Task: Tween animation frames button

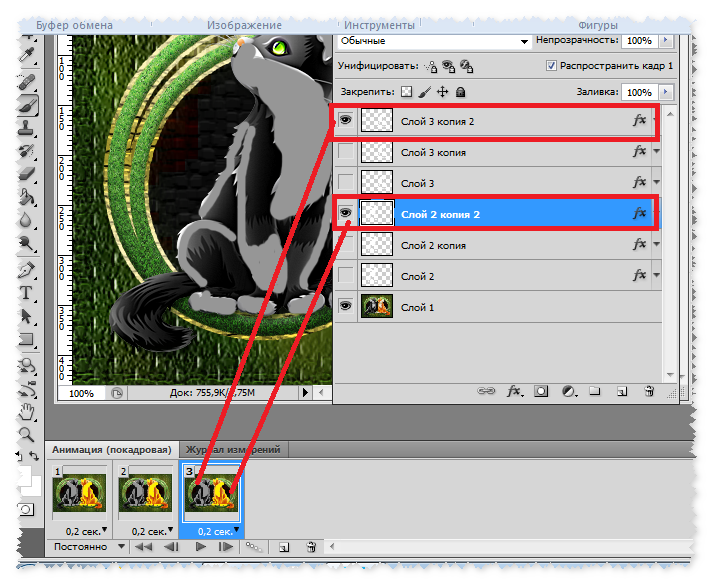Action: tap(253, 546)
